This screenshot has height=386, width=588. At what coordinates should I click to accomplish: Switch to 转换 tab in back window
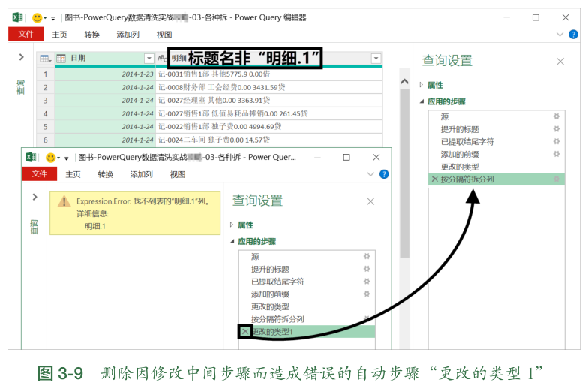(x=91, y=35)
